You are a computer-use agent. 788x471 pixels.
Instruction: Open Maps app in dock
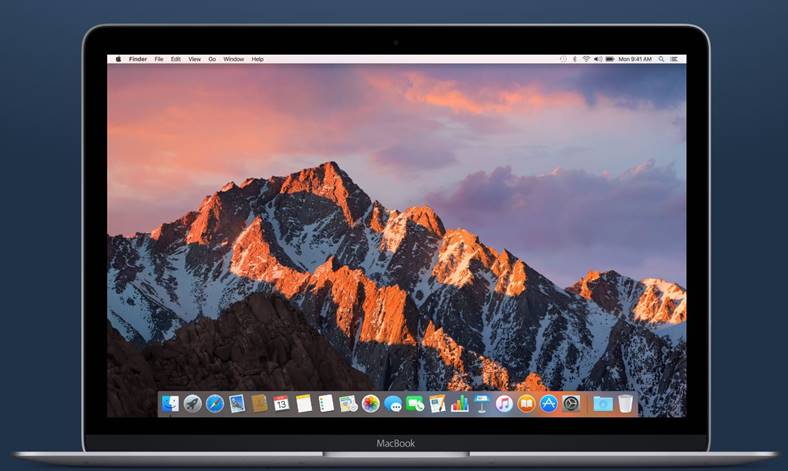348,404
